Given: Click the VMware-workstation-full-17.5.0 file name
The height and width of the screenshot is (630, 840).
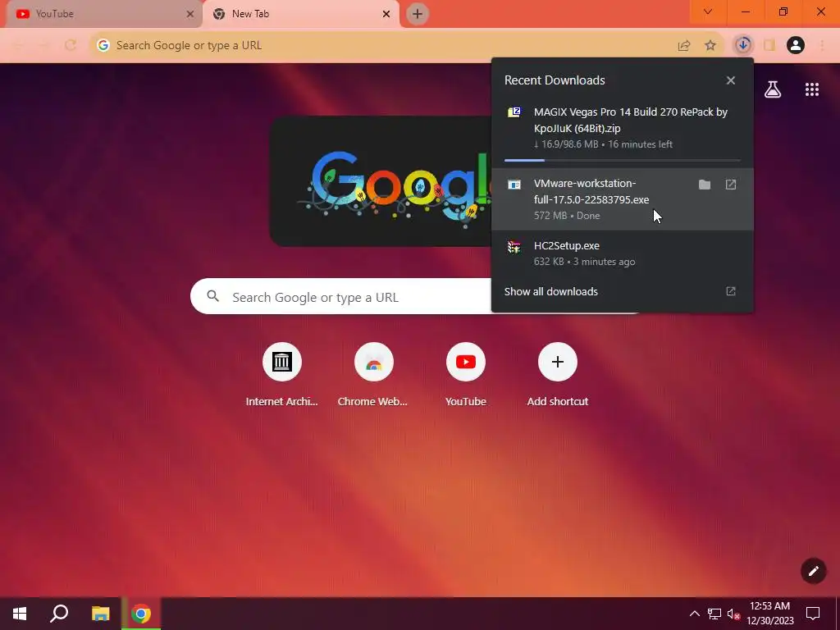Looking at the screenshot, I should coord(591,191).
